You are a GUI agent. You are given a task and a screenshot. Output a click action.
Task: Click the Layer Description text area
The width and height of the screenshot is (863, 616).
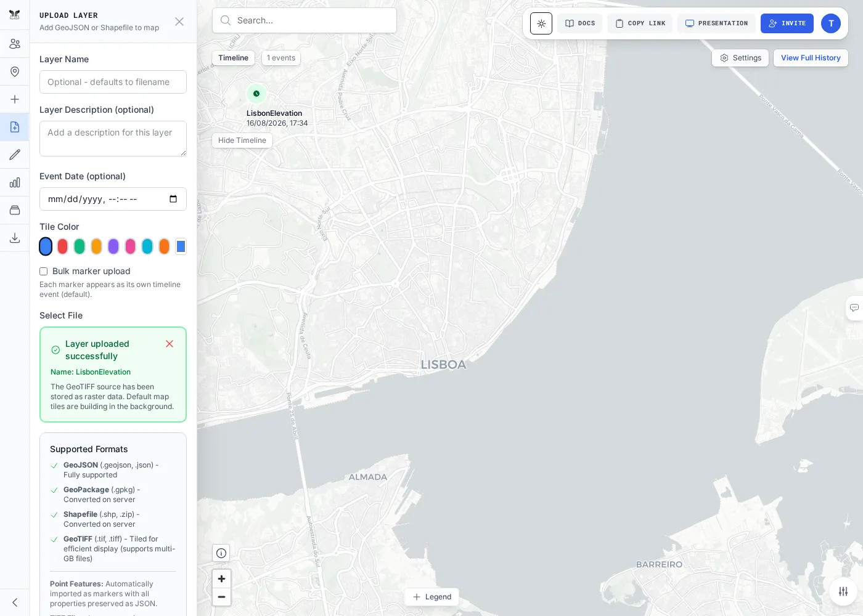113,139
